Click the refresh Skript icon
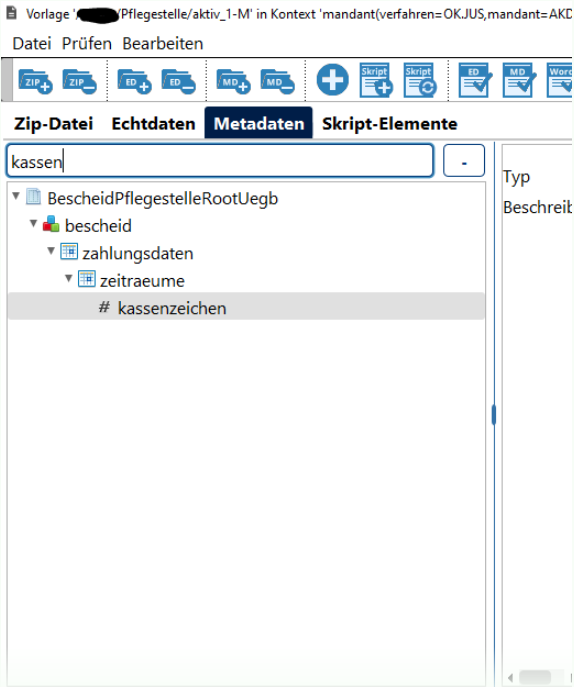 pyautogui.click(x=420, y=80)
